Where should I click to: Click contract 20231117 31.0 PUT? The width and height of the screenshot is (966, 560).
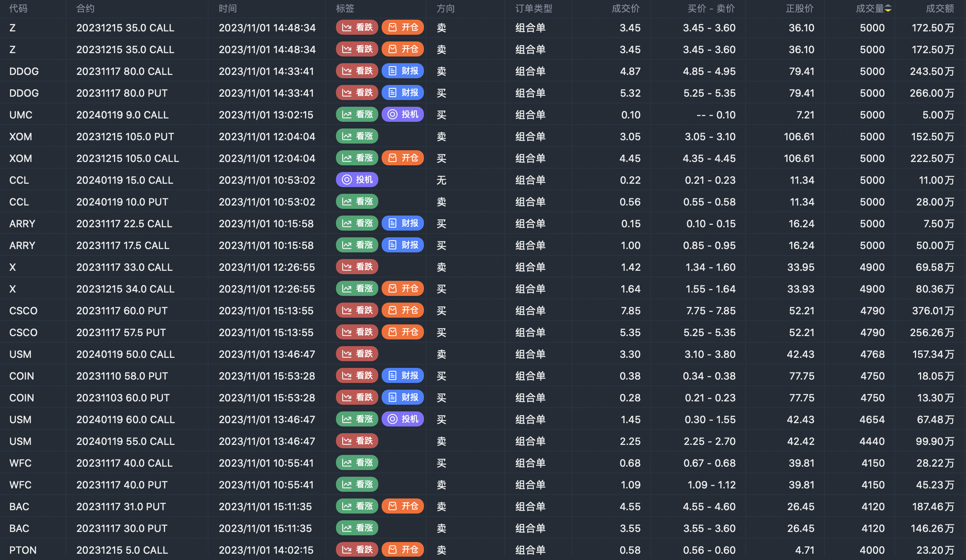click(x=121, y=506)
